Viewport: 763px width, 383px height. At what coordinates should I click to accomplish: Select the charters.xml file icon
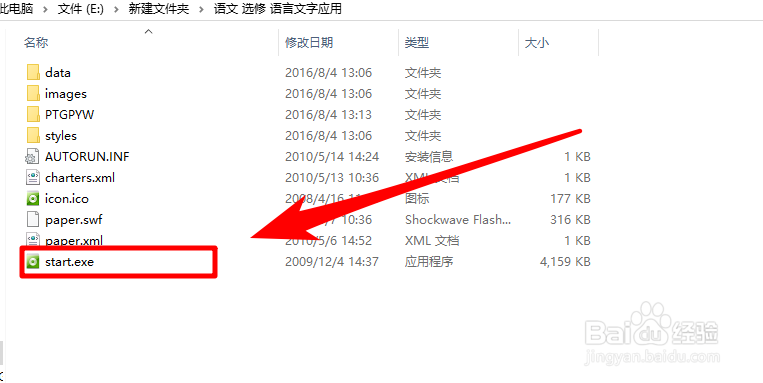coord(32,178)
